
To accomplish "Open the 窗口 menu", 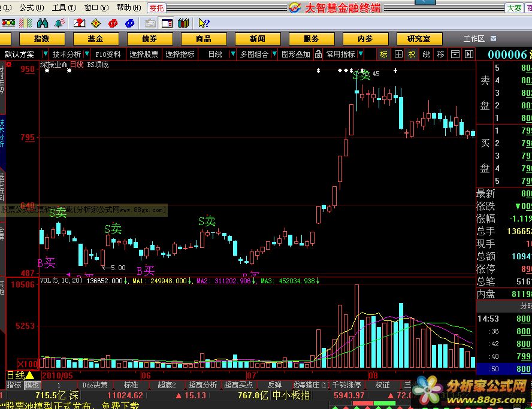I will pyautogui.click(x=96, y=7).
